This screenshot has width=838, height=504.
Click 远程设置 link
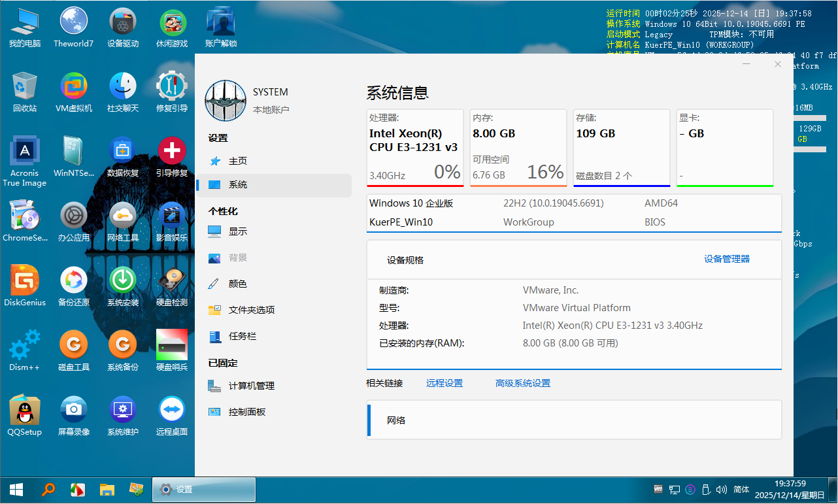[444, 383]
